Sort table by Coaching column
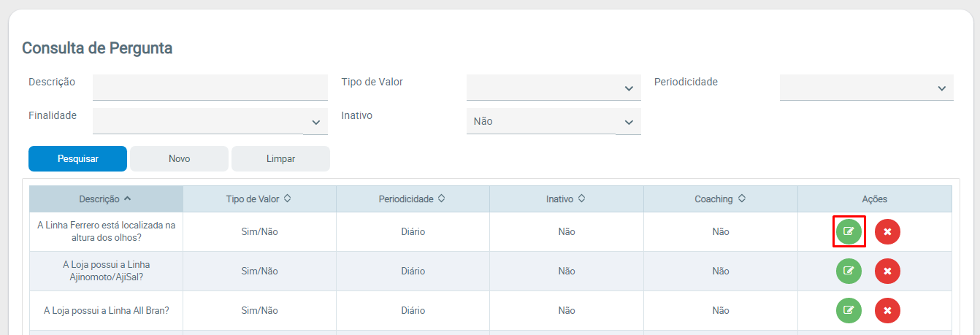Screen dimensions: 980x335 click(720, 199)
